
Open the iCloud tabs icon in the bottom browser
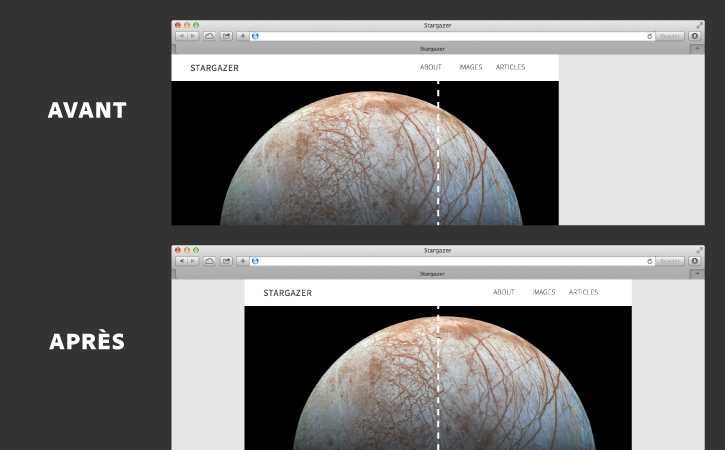coord(209,261)
